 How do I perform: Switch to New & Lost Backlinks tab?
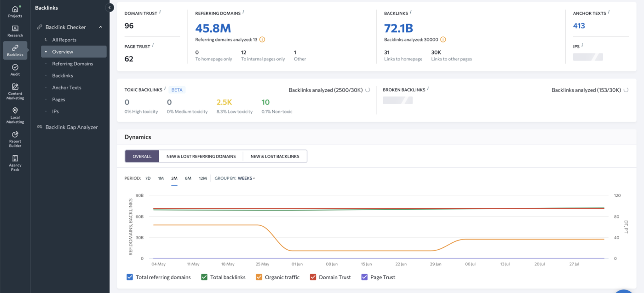[x=275, y=156]
